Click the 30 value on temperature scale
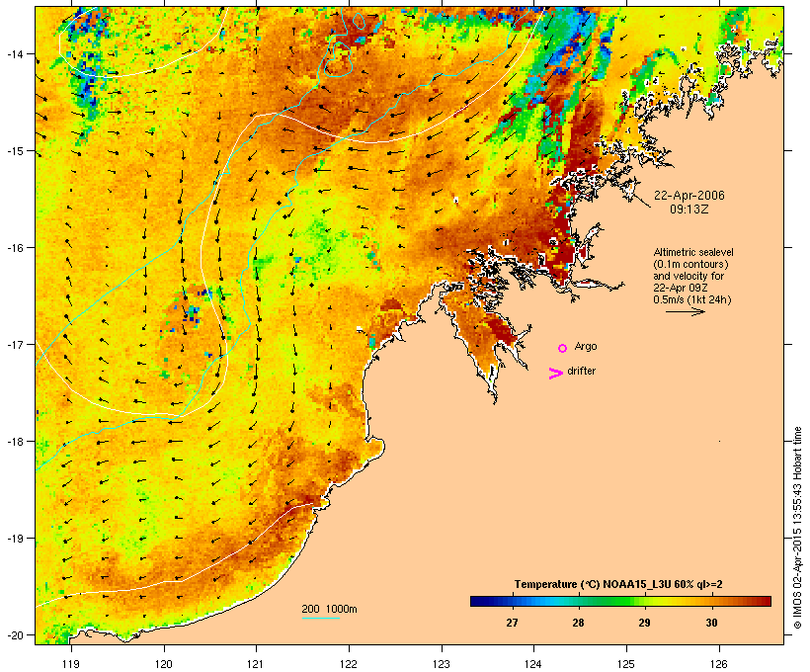Screen dimensions: 810x672 click(x=711, y=623)
